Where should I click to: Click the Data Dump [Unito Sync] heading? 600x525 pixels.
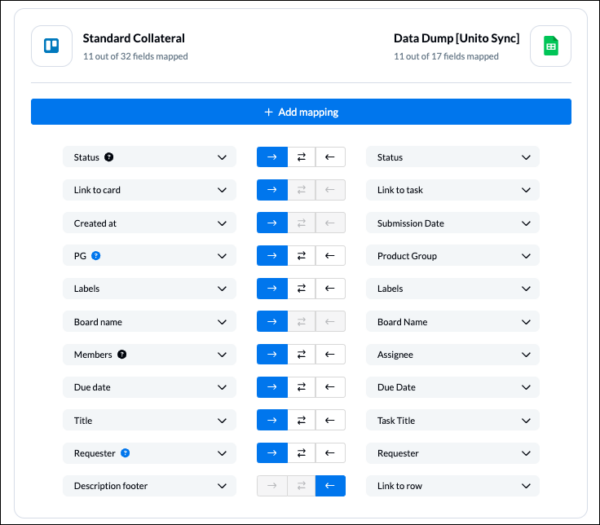point(457,38)
